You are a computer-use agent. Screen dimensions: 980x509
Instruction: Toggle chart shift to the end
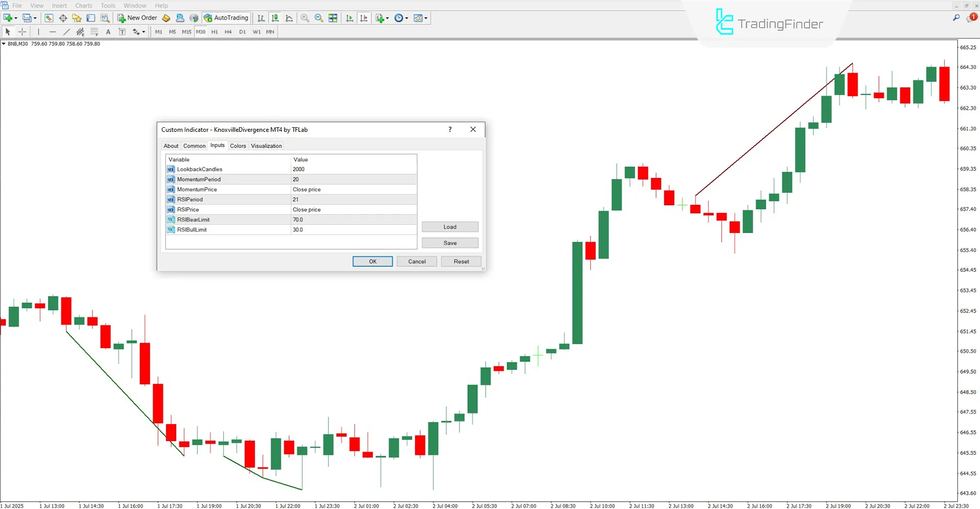point(364,18)
